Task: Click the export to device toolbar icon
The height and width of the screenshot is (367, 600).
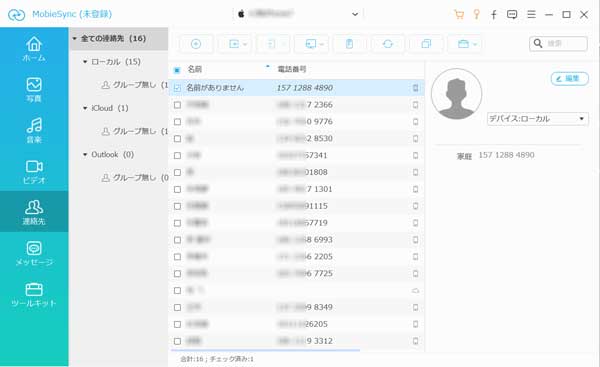Action: pyautogui.click(x=272, y=44)
